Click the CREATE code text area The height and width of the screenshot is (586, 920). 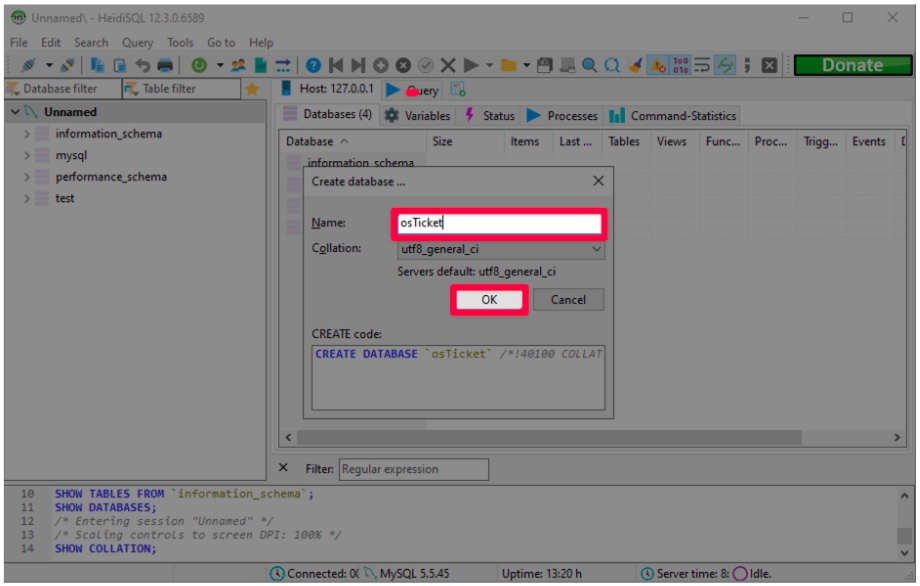click(x=458, y=378)
